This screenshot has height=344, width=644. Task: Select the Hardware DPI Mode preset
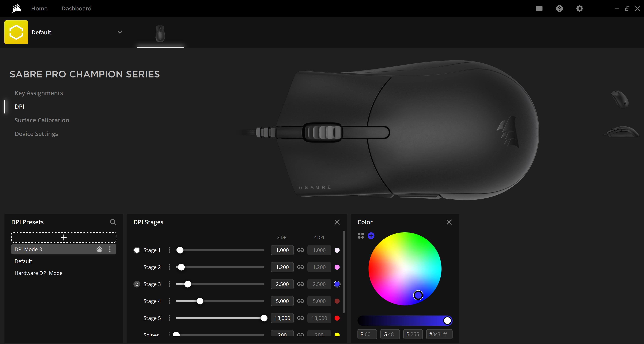click(x=39, y=273)
